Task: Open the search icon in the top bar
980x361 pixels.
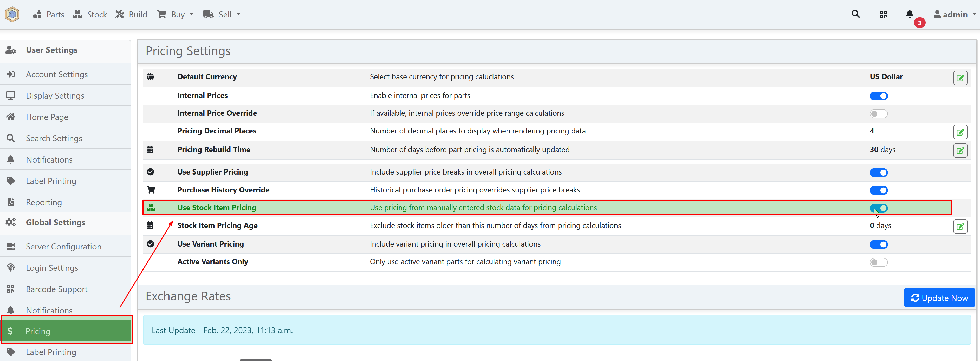Action: (x=856, y=14)
